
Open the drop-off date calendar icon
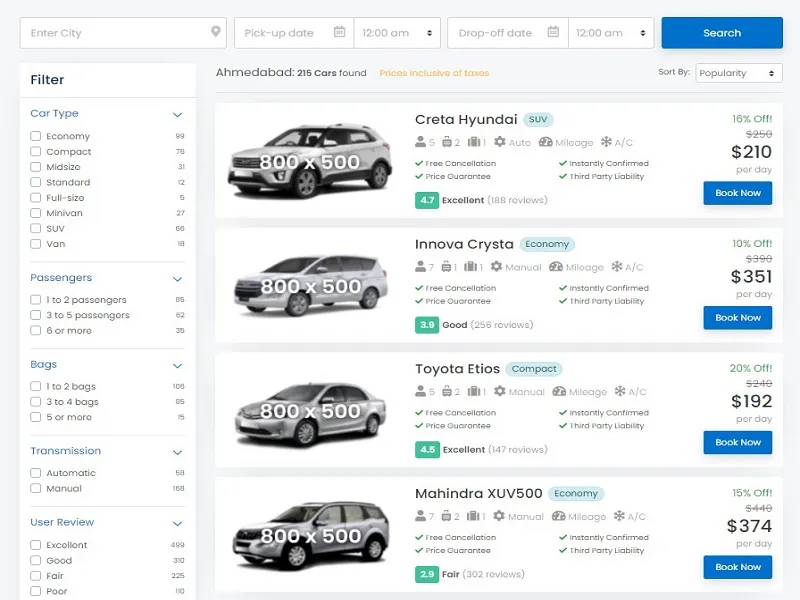click(x=553, y=32)
